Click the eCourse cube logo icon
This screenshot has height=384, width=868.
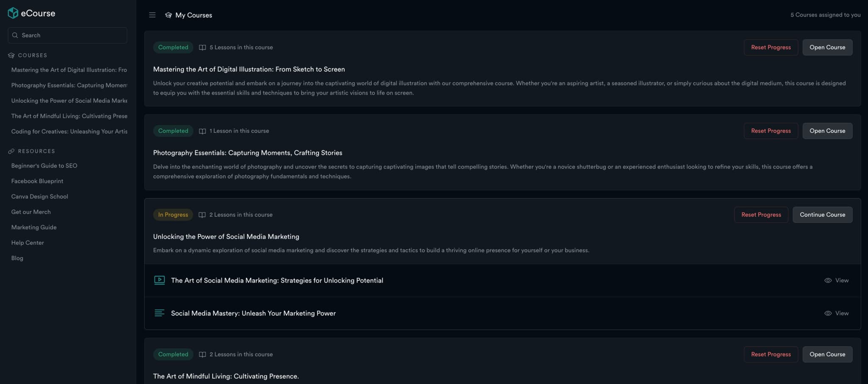point(13,13)
